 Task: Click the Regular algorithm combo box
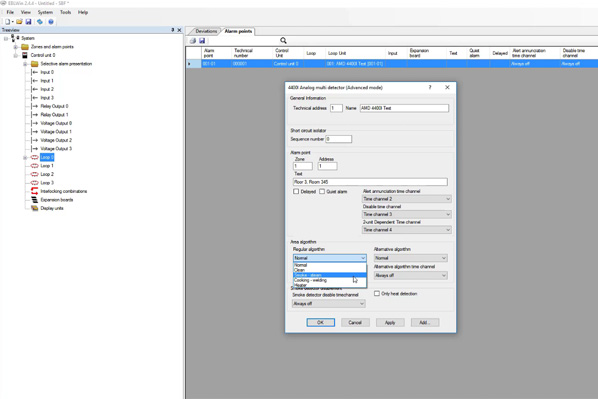[330, 258]
